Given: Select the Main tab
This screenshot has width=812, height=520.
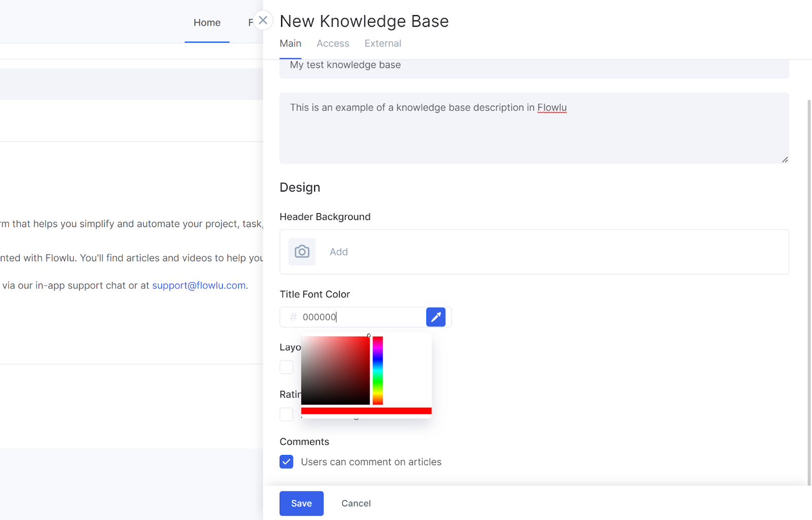Looking at the screenshot, I should (290, 44).
